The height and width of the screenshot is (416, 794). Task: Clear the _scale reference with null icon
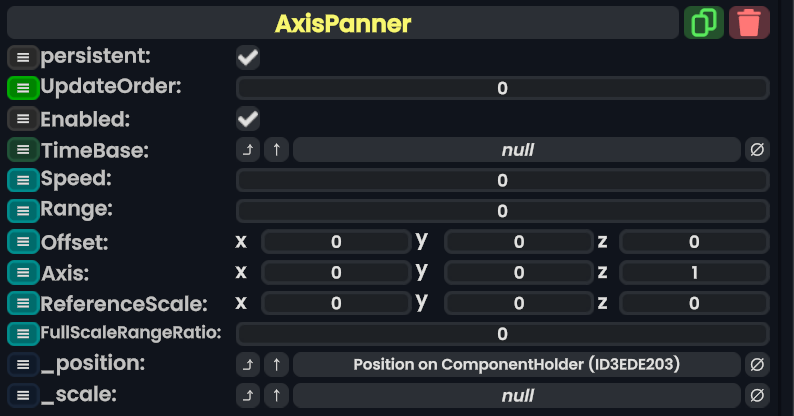(x=757, y=396)
